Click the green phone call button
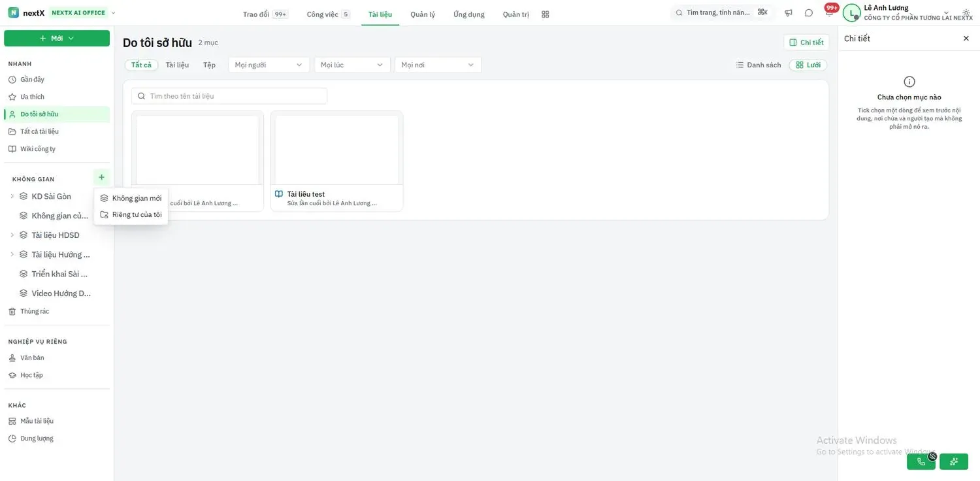Image resolution: width=980 pixels, height=481 pixels. 921,461
